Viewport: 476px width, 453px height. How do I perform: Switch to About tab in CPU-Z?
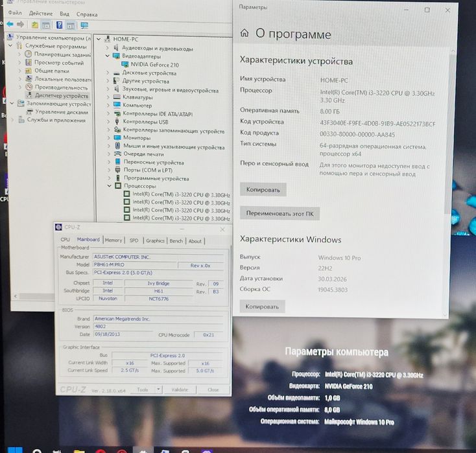(x=195, y=241)
